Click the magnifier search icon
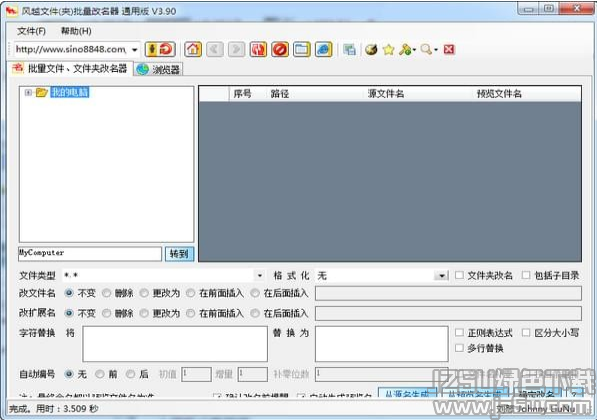 pyautogui.click(x=426, y=50)
